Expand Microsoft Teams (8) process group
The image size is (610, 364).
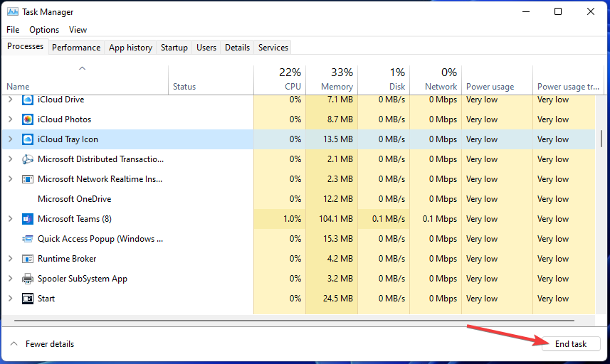(x=11, y=219)
